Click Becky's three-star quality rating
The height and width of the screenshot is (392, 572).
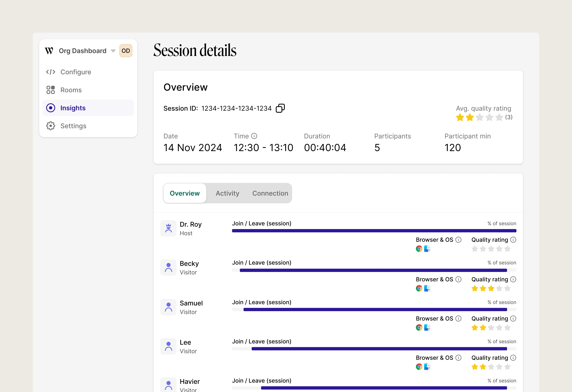(491, 288)
